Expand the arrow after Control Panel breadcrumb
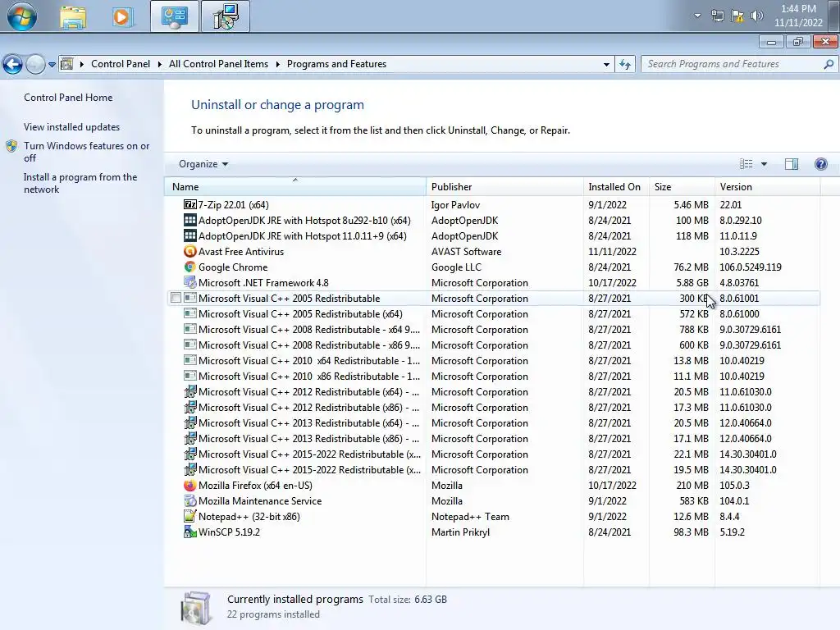Screen dimensions: 840x630 click(x=160, y=64)
